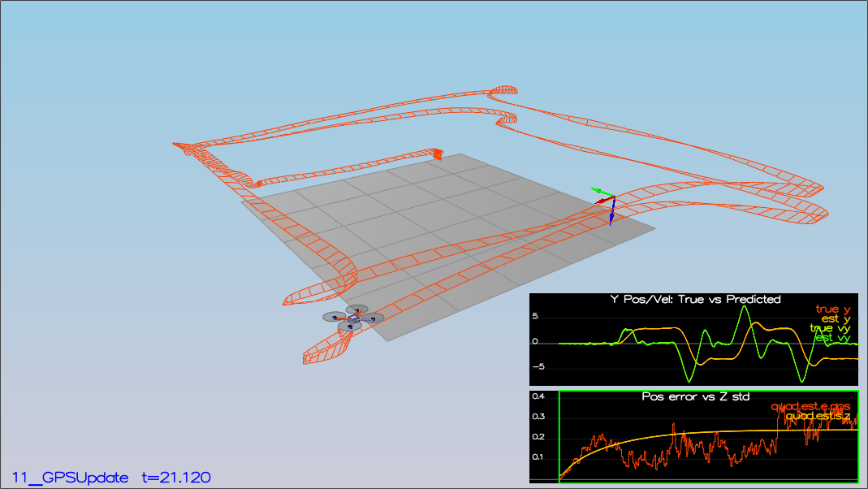Click the '0.2' axis label on error graph
868x489 pixels.
click(538, 437)
